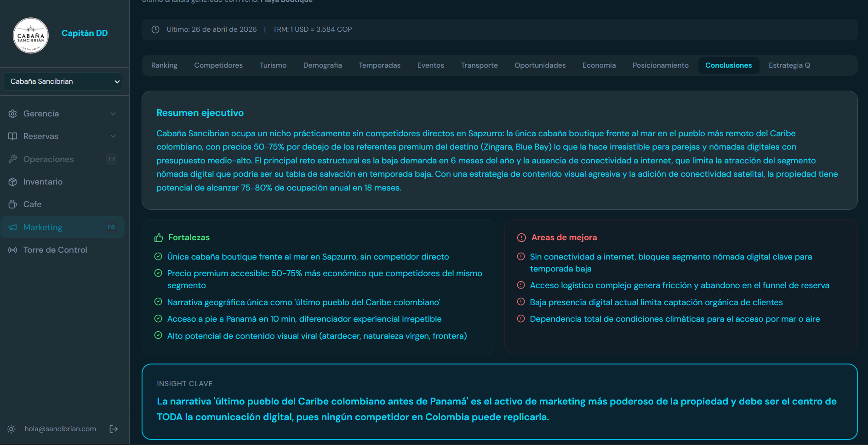The image size is (868, 445).
Task: Click 'Acceso a pie a Panamá en 10 min' item
Action: [304, 319]
